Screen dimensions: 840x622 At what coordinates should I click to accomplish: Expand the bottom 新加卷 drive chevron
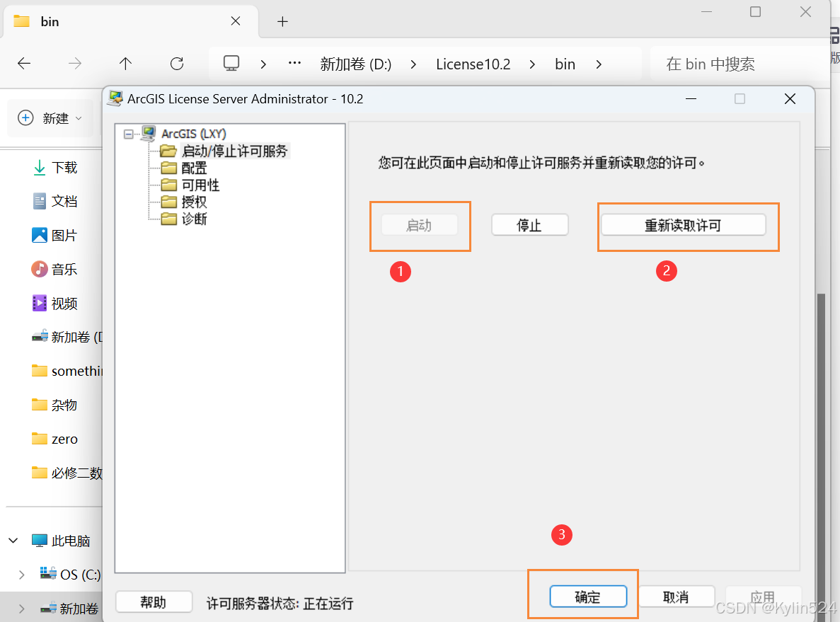[x=21, y=609]
